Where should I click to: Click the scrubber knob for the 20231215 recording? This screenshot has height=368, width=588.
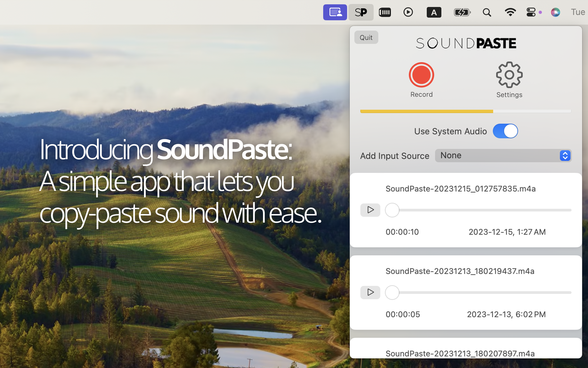pos(392,210)
